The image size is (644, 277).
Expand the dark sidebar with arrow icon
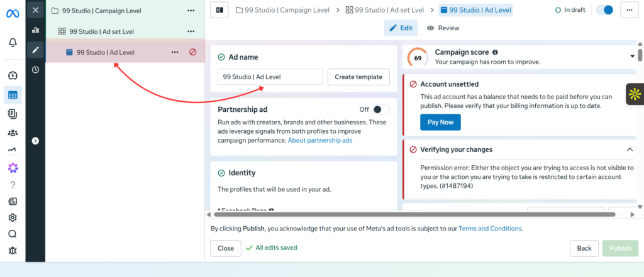pos(35,141)
